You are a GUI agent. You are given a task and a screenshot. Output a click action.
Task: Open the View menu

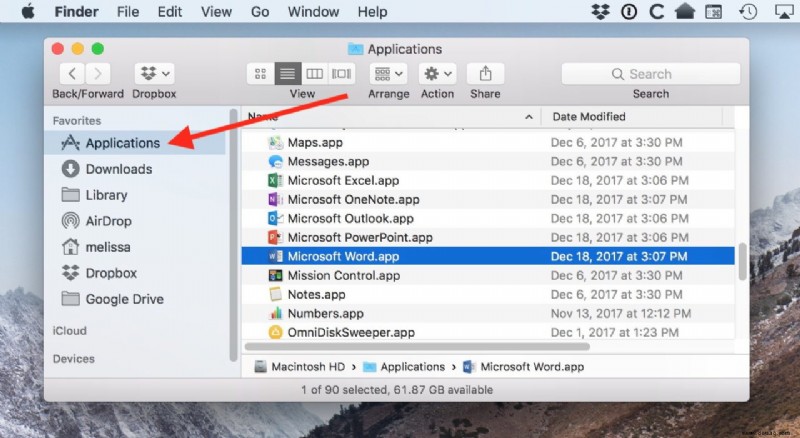(216, 11)
